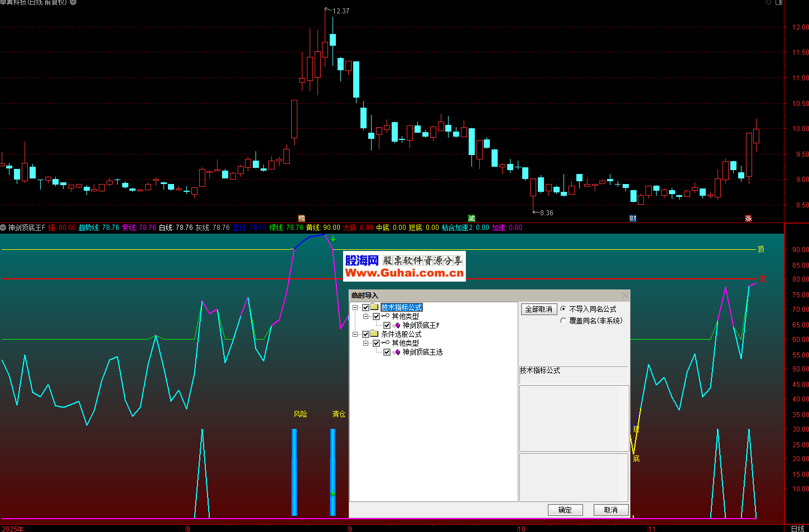Collapse the 技术指标公式 tree node
This screenshot has height=532, width=809.
pyautogui.click(x=355, y=308)
